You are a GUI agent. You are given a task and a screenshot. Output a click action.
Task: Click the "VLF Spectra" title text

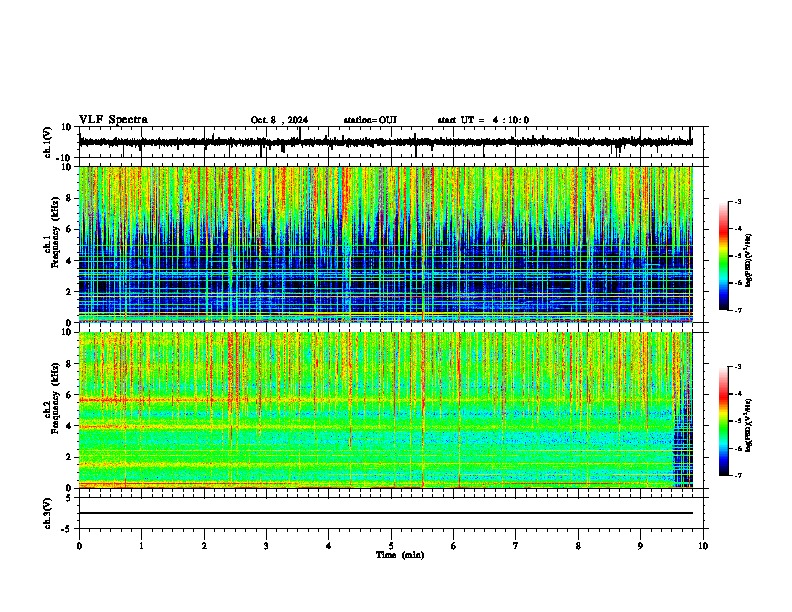[113, 120]
